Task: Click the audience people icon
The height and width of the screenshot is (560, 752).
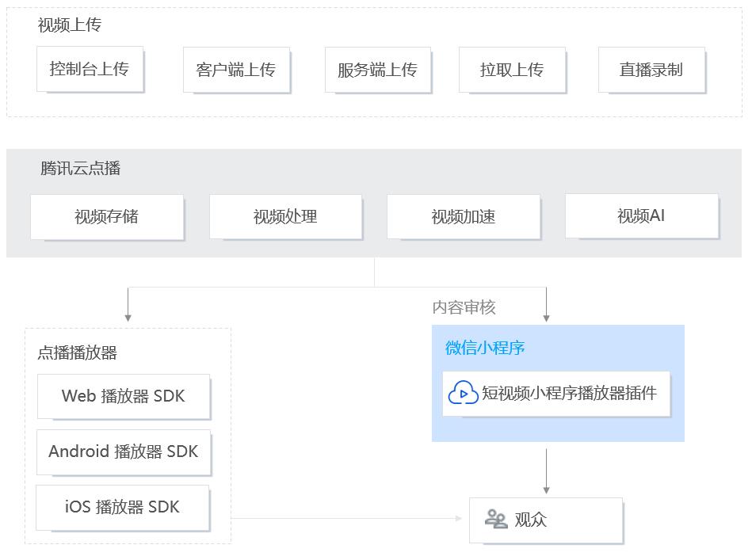Action: click(x=496, y=519)
